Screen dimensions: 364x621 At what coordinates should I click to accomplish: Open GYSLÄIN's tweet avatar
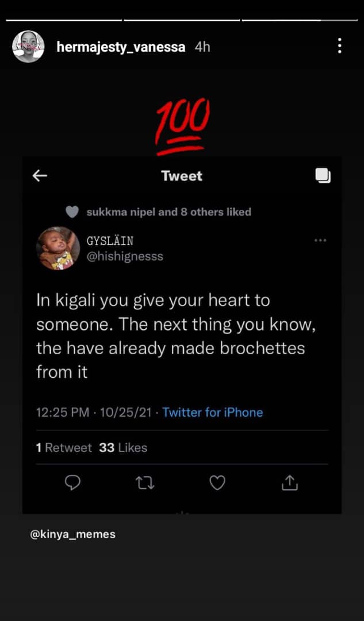coord(58,248)
